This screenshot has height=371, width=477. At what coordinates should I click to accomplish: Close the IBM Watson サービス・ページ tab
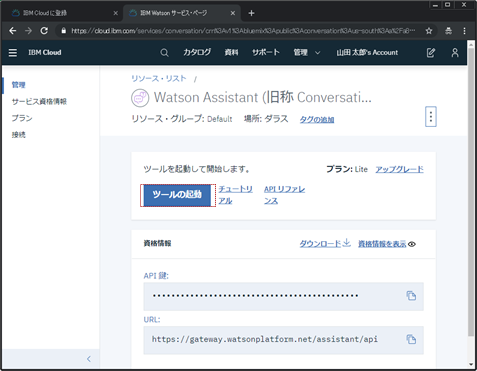pos(233,13)
